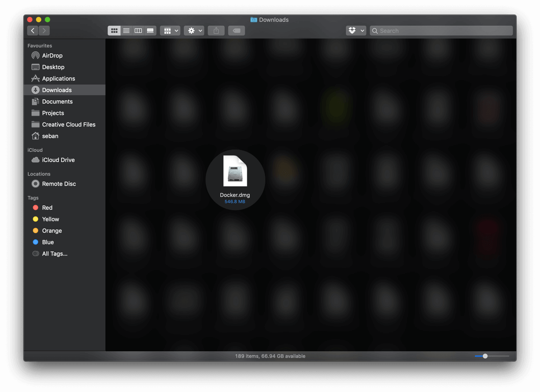
Task: Close the Finder window
Action: [30, 19]
